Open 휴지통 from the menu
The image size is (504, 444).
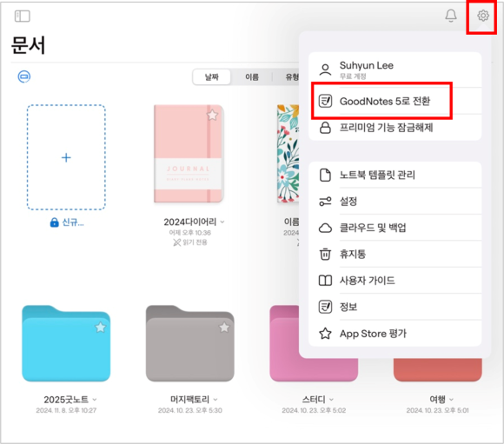(x=395, y=254)
